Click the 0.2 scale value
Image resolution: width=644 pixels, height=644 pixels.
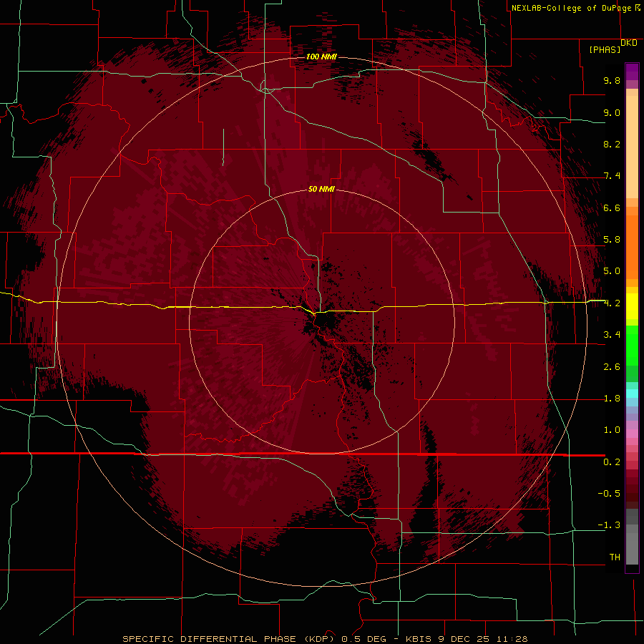(x=612, y=462)
